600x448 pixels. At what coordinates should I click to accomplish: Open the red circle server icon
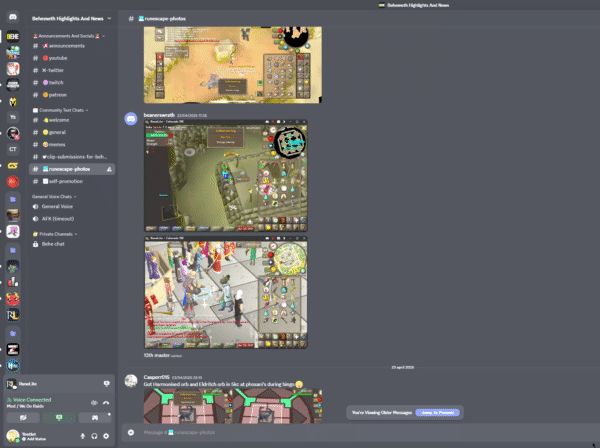coord(13,181)
